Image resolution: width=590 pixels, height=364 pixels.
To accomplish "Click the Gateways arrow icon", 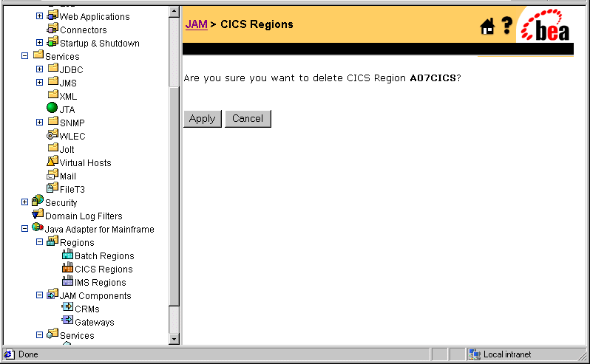I will point(67,320).
